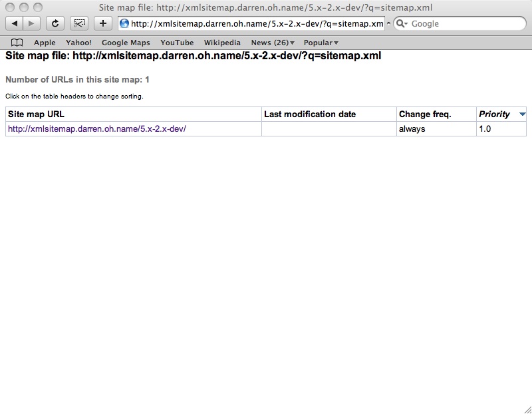The width and height of the screenshot is (532, 414).
Task: Reload the page with the refresh button
Action: pyautogui.click(x=55, y=23)
